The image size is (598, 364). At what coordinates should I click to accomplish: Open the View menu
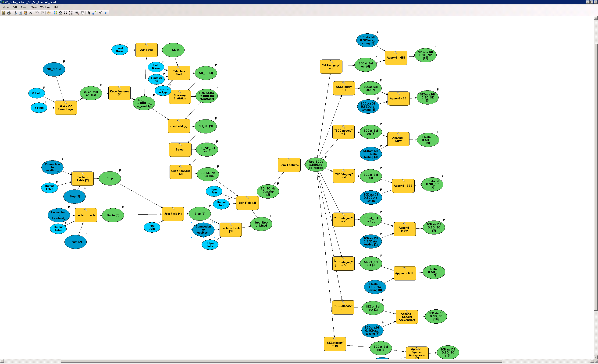click(x=34, y=7)
